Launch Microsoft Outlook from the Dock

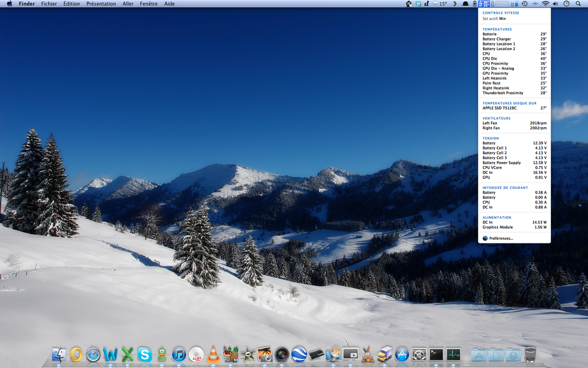[76, 354]
